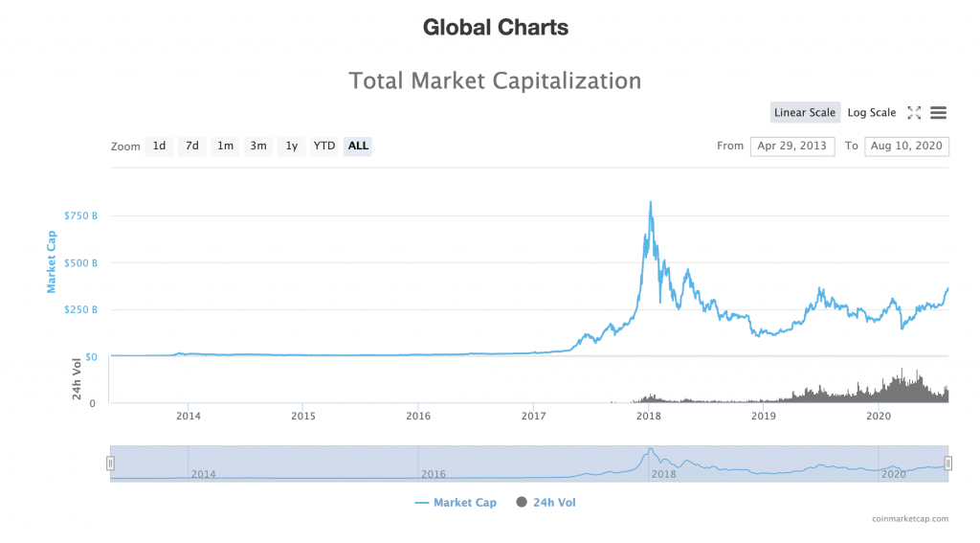Open the coinmarketcap.com credit link
This screenshot has width=980, height=543.
click(x=911, y=519)
